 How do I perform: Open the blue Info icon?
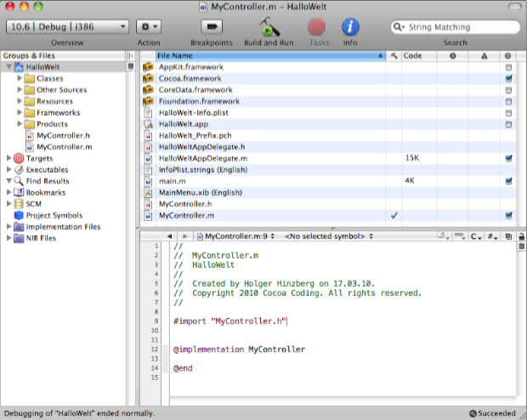[350, 27]
